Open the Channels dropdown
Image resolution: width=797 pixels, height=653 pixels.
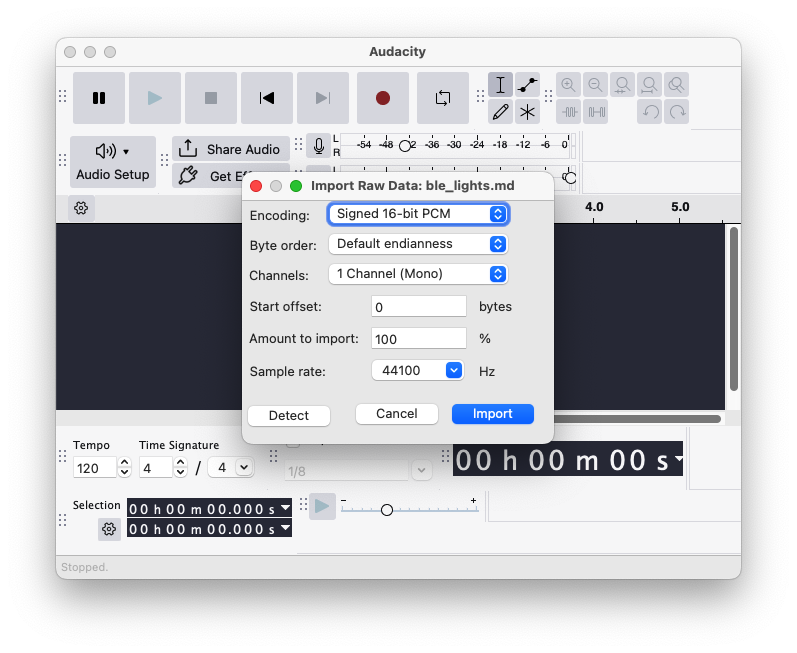tap(418, 274)
